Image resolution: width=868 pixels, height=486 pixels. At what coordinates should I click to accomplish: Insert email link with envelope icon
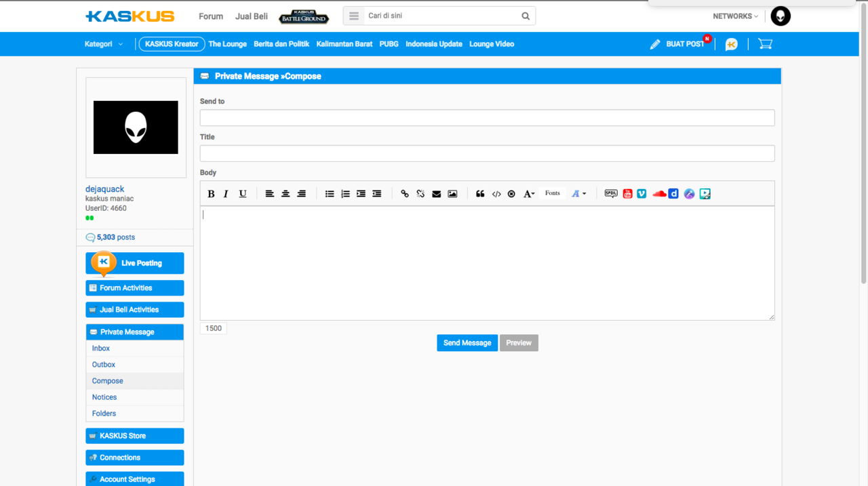pyautogui.click(x=437, y=194)
